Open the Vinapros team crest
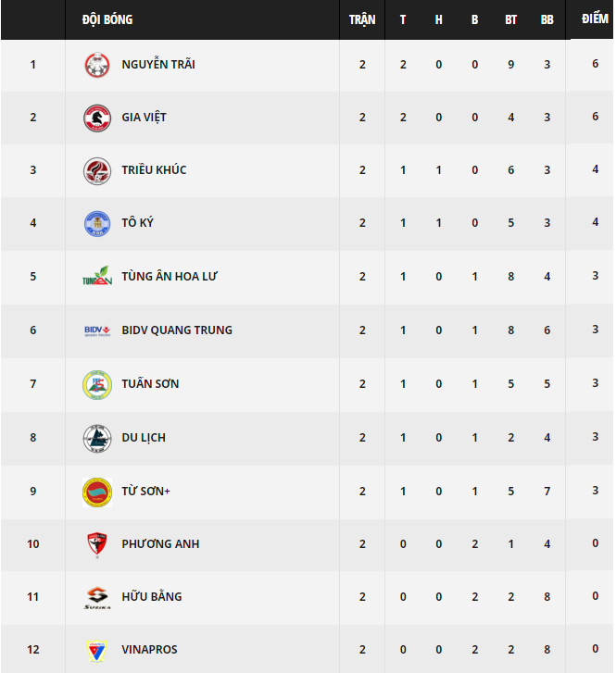Viewport: 616px width, 673px height. click(96, 651)
